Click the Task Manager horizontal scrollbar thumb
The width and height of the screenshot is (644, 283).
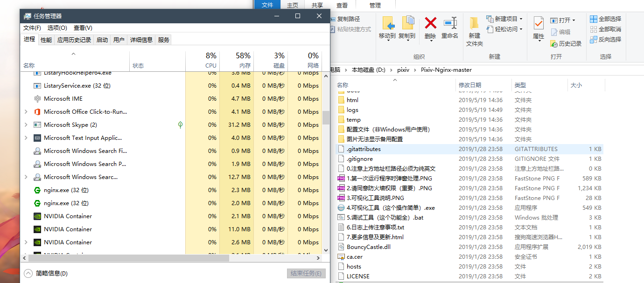coord(129,258)
